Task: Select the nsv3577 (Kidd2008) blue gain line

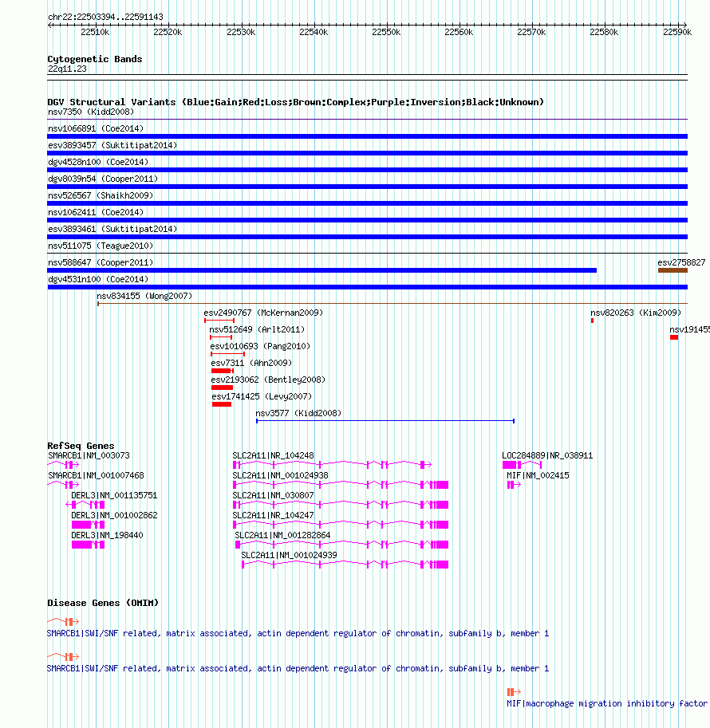Action: click(385, 421)
